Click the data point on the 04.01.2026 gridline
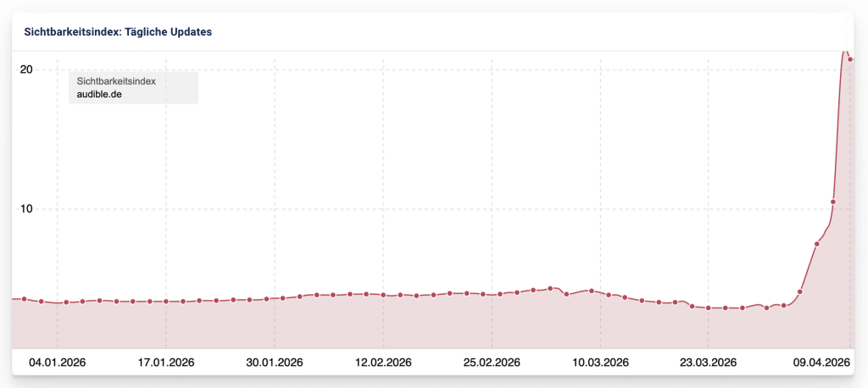Screen dimensions: 868x388 [x=66, y=302]
